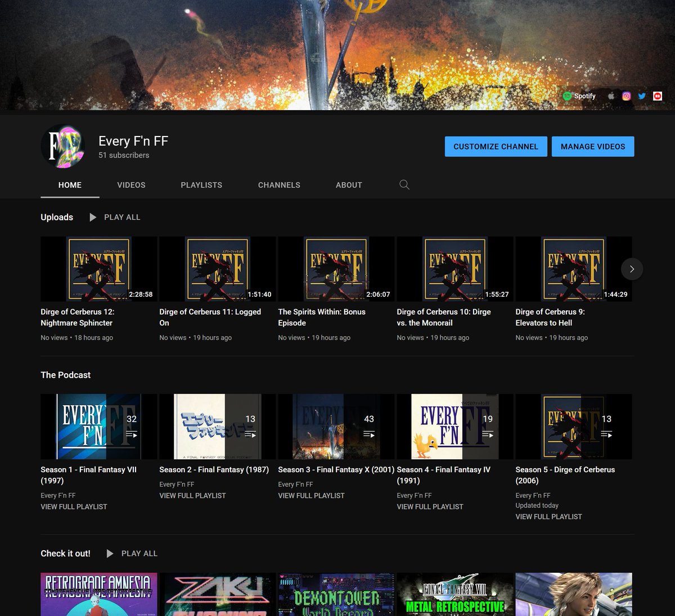This screenshot has width=675, height=616.
Task: Open the Instagram icon in the banner
Action: (x=626, y=96)
